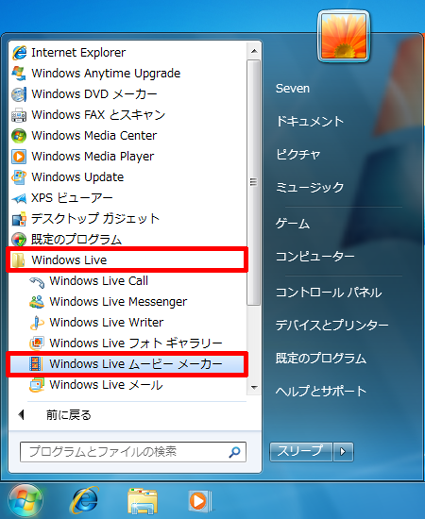Open ミュージック from the right pane

point(310,187)
